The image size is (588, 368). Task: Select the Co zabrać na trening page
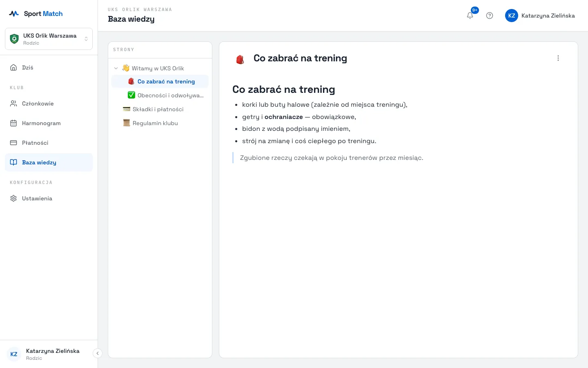click(160, 81)
